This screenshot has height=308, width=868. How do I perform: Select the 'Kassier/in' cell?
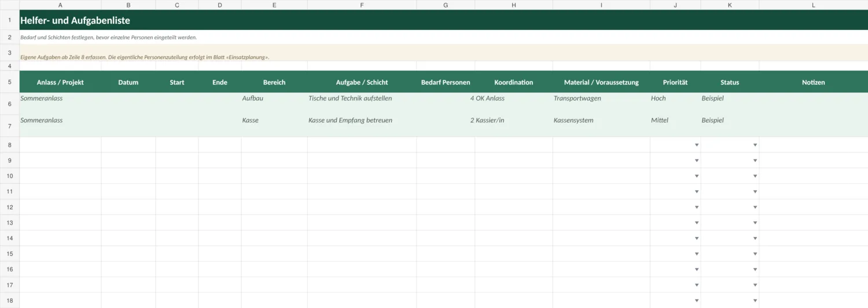point(514,125)
